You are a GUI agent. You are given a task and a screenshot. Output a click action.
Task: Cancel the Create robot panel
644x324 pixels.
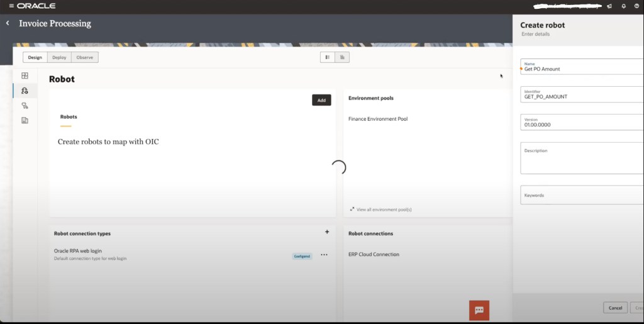(615, 308)
